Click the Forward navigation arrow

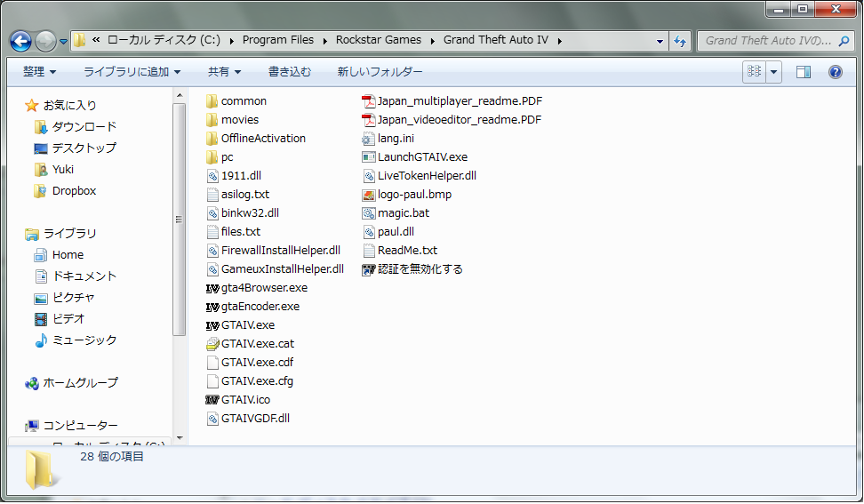click(x=45, y=41)
